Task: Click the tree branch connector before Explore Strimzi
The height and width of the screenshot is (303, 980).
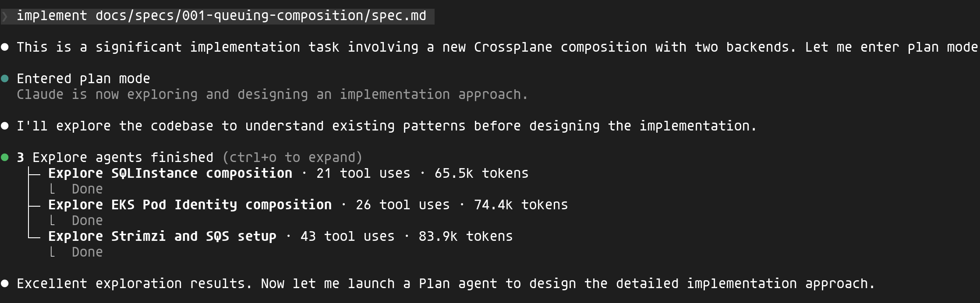Action: pyautogui.click(x=34, y=237)
